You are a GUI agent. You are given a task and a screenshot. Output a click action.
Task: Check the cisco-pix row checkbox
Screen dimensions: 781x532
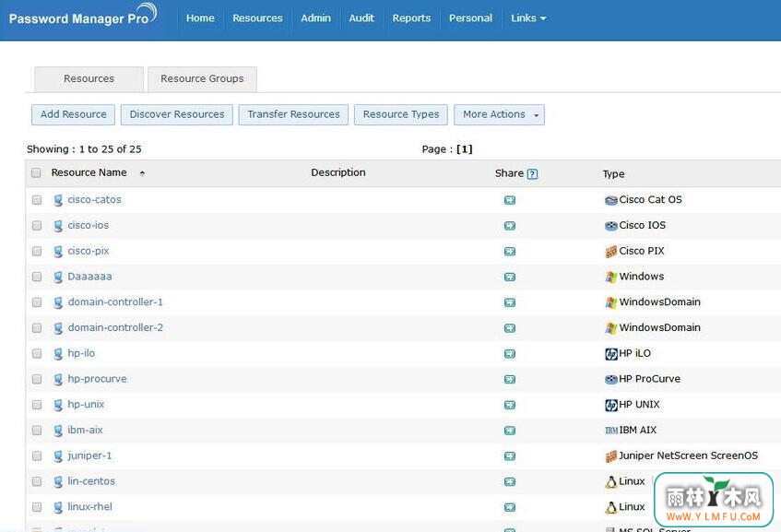tap(37, 251)
